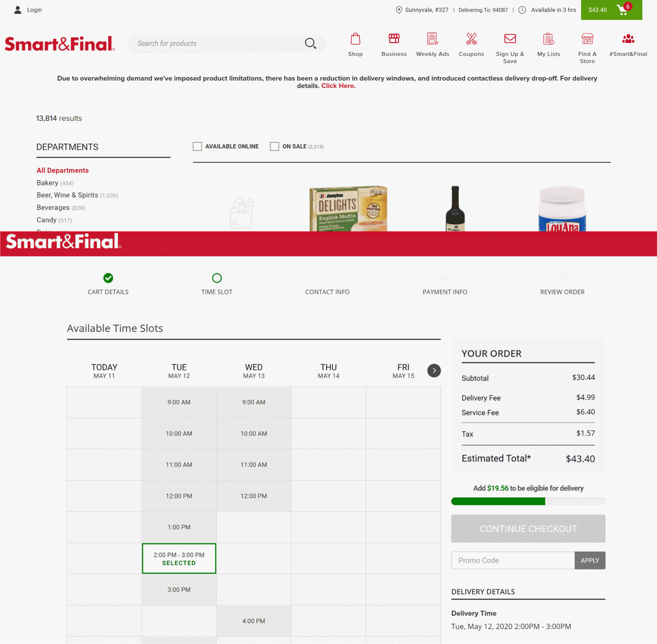Click the Time Slot step circle

point(217,278)
